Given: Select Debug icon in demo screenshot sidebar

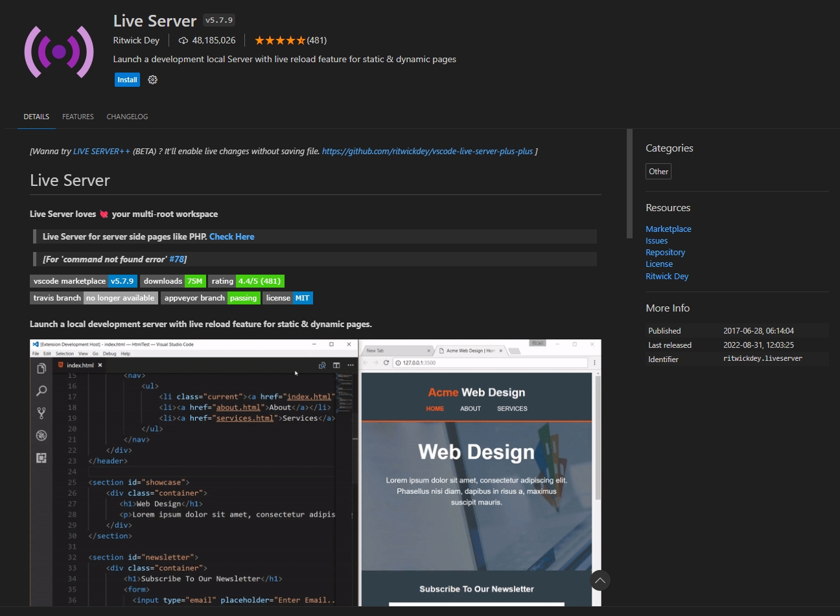Looking at the screenshot, I should (x=41, y=435).
